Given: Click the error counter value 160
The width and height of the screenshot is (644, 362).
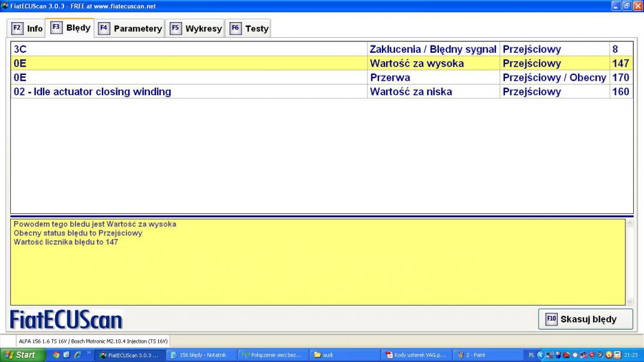Looking at the screenshot, I should pyautogui.click(x=621, y=92).
